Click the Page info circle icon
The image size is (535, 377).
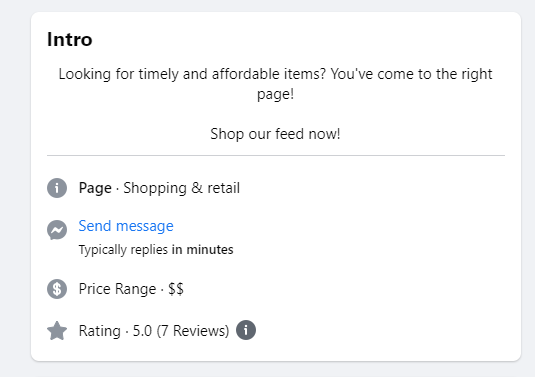coord(57,188)
